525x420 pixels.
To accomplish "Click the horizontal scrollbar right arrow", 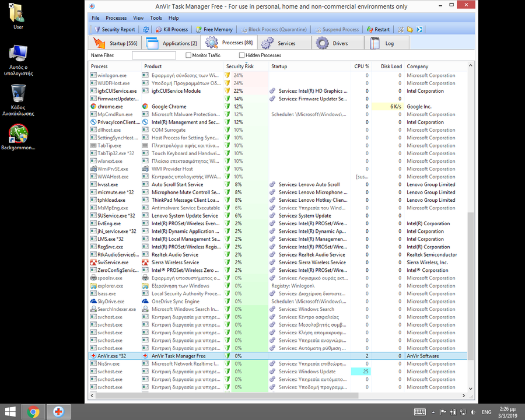I will (464, 395).
